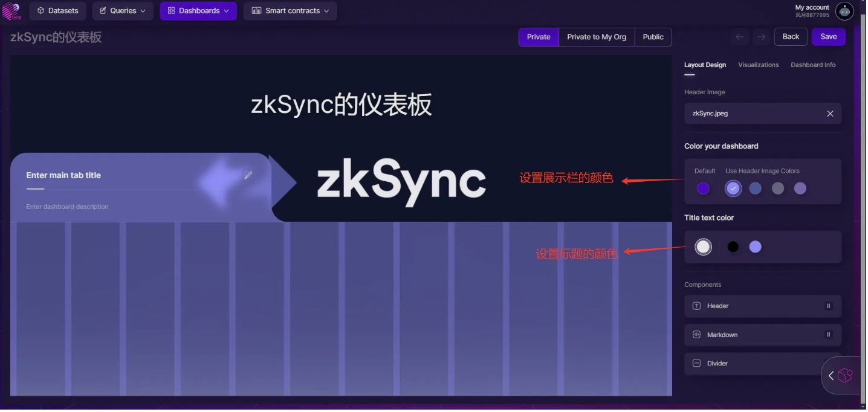Open the user avatar icon
The width and height of the screenshot is (868, 412).
pos(846,11)
